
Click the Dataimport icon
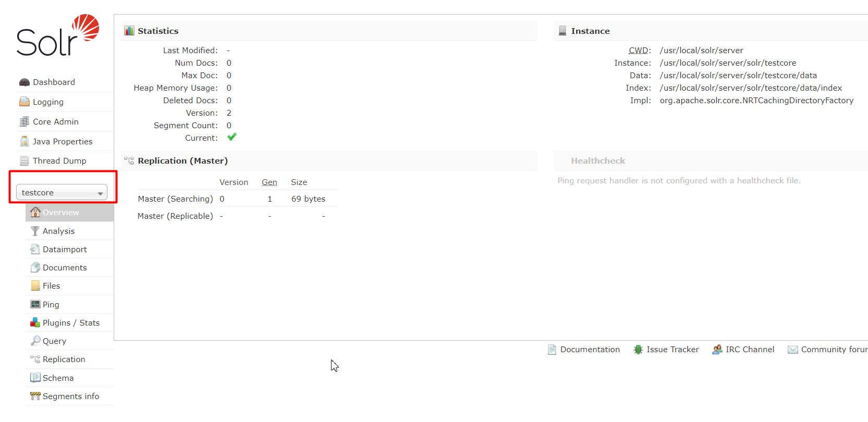[x=35, y=249]
